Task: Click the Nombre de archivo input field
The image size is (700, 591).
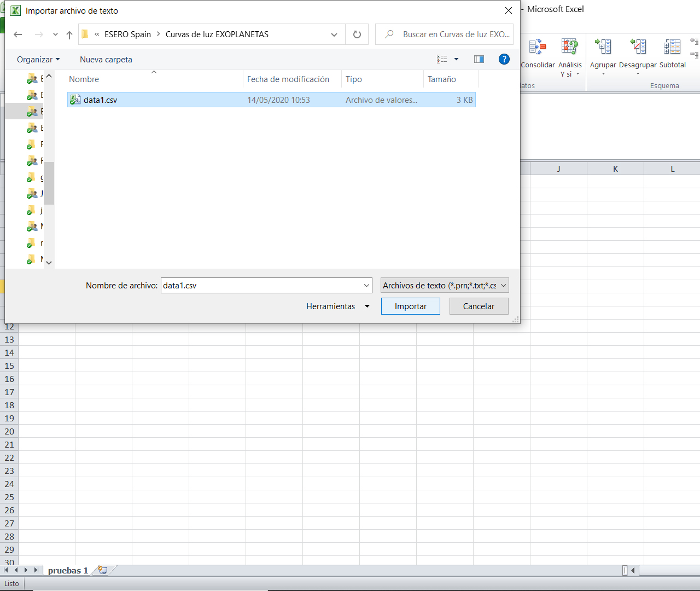Action: click(x=261, y=286)
